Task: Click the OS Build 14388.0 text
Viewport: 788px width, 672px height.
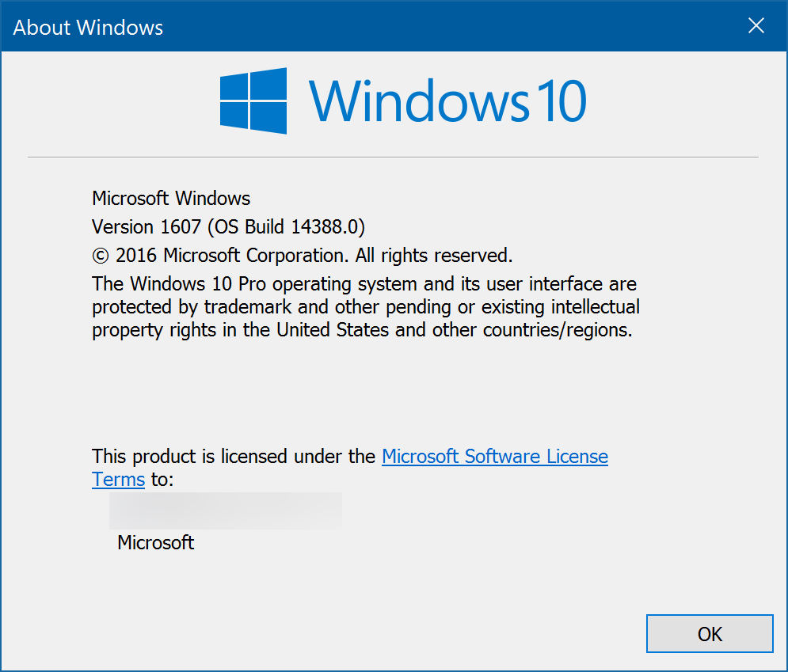Action: coord(285,227)
